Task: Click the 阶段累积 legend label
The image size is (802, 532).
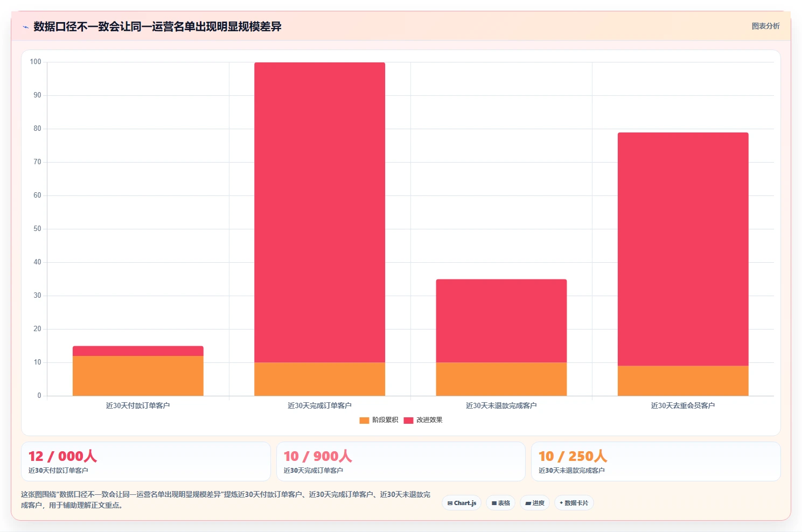Action: pos(385,420)
